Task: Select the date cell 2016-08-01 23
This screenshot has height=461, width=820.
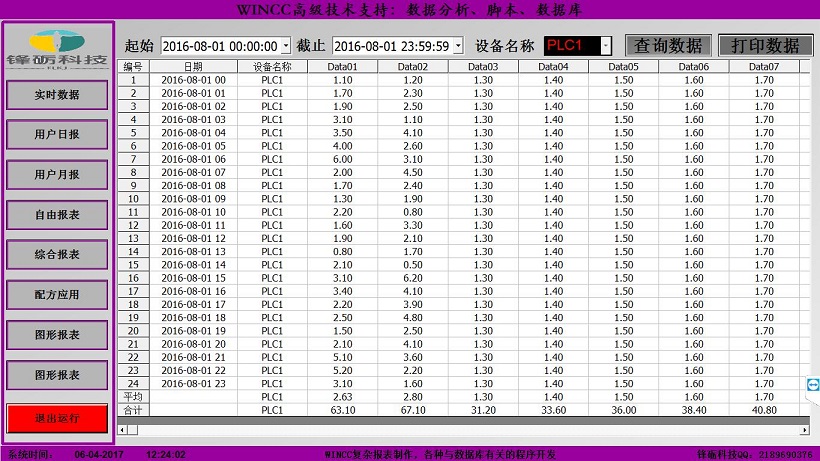Action: 193,384
